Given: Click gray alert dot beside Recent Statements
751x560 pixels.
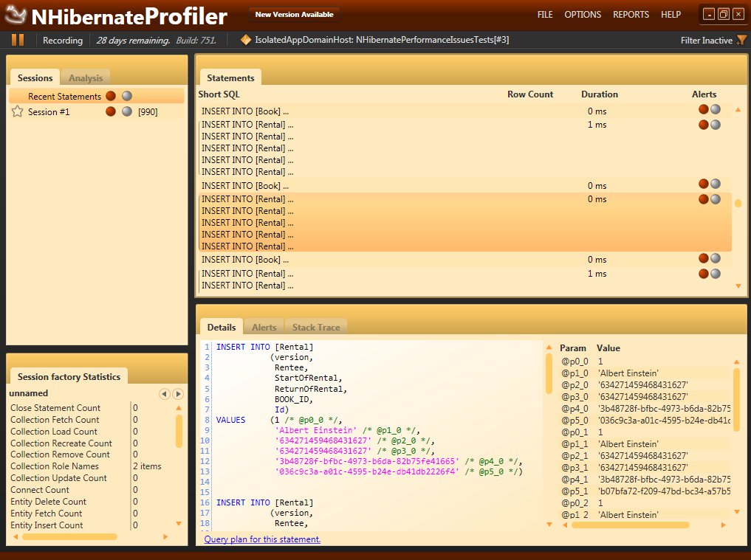Looking at the screenshot, I should coord(127,96).
